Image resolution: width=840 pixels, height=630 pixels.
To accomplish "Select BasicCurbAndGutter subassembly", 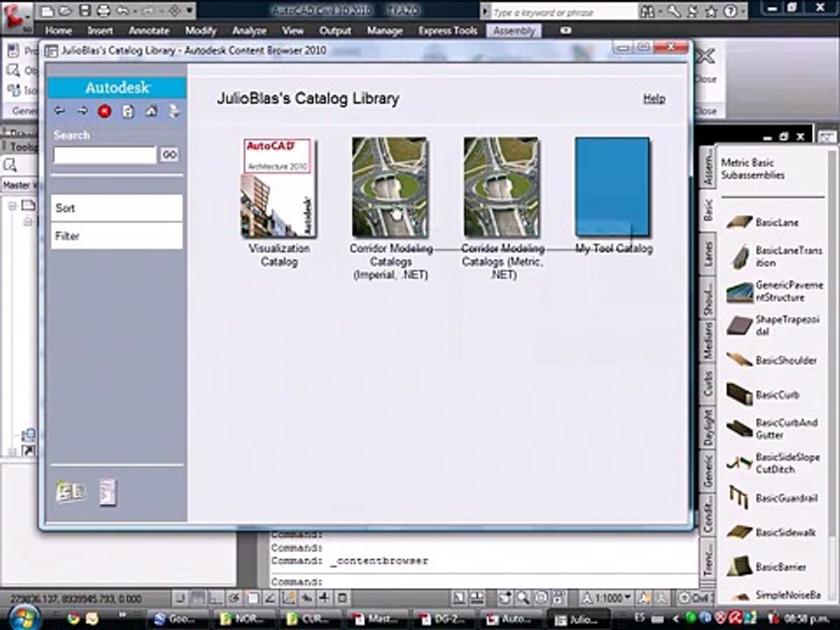I will pyautogui.click(x=773, y=429).
